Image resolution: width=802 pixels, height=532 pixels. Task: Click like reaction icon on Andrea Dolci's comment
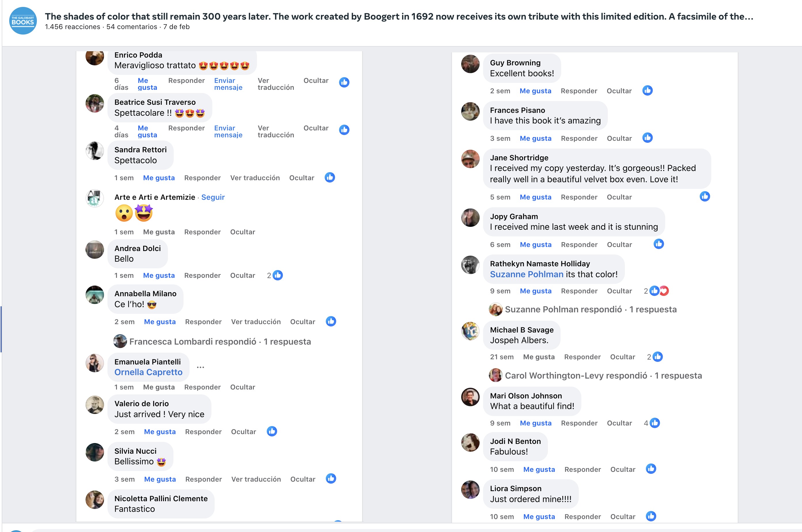point(278,275)
